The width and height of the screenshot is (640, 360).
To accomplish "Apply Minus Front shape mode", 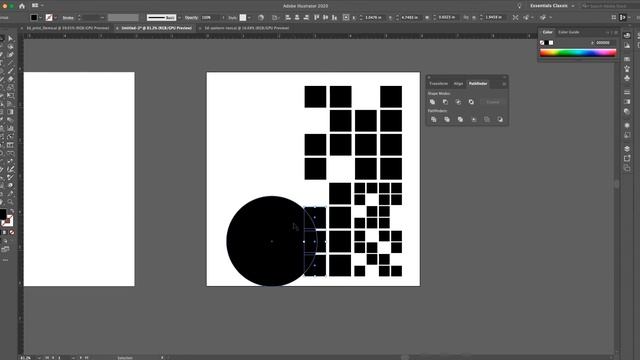I will pyautogui.click(x=445, y=102).
